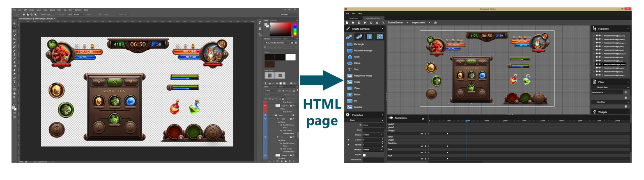The width and height of the screenshot is (644, 180).
Task: Choose the Text element tool
Action: point(350,70)
